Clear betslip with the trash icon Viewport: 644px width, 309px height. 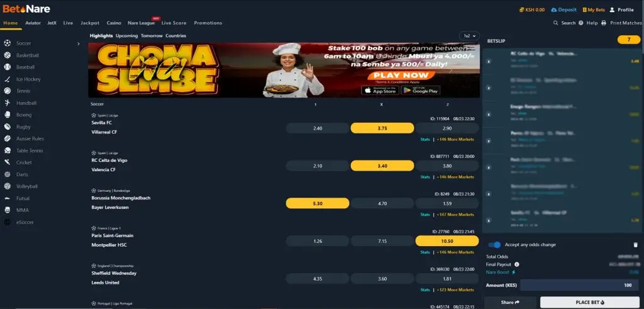coord(636,245)
